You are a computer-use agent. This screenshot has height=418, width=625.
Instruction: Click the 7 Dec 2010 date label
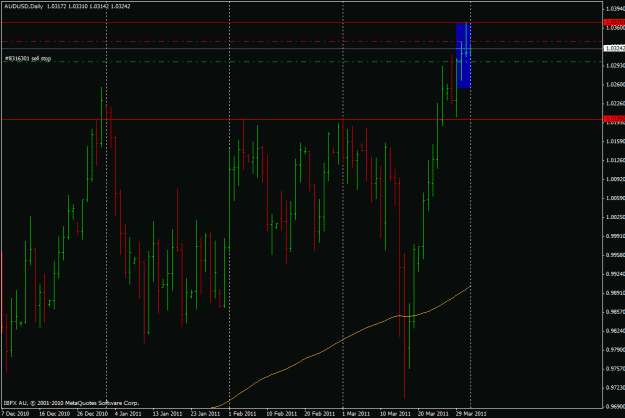15,414
